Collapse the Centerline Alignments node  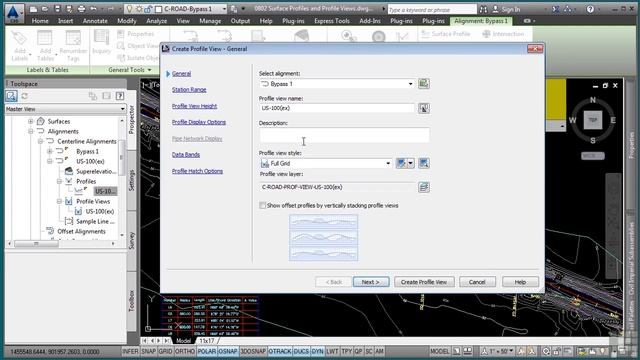click(40, 141)
